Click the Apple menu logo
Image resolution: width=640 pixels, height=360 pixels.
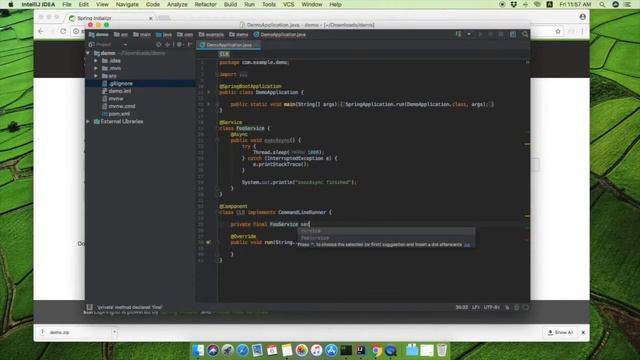(11, 4)
